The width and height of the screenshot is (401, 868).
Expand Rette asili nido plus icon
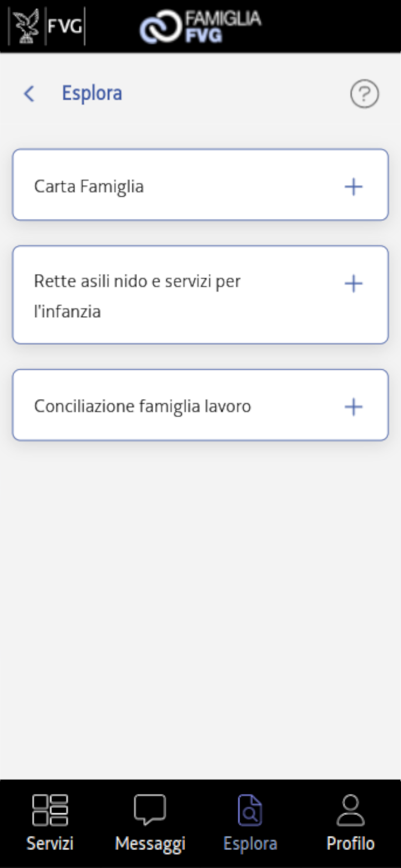coord(353,284)
